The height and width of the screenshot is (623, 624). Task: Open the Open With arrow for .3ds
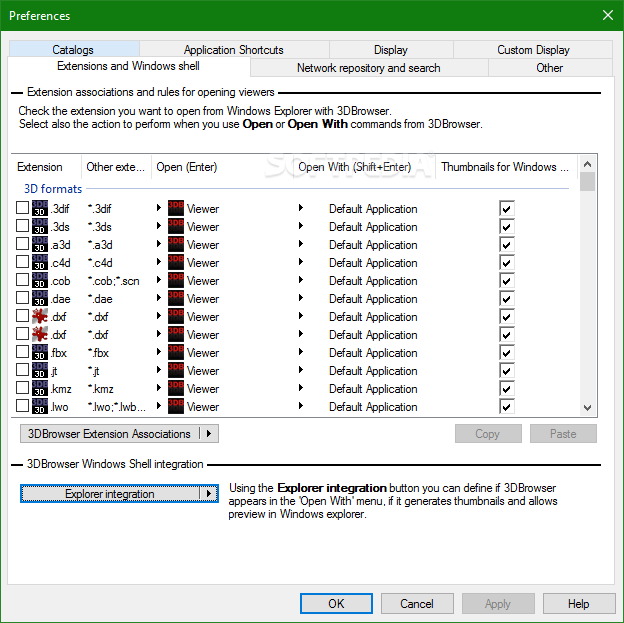coord(301,225)
